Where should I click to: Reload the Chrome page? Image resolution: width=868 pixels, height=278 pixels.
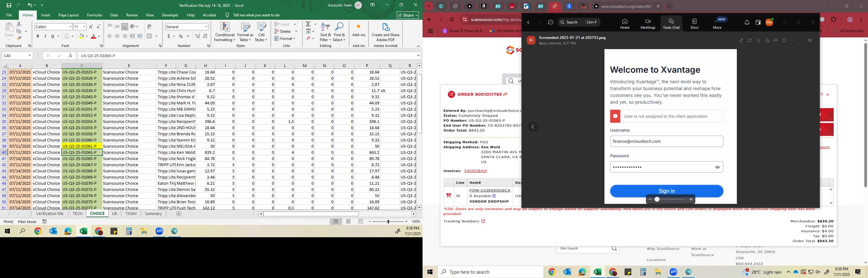pos(452,19)
